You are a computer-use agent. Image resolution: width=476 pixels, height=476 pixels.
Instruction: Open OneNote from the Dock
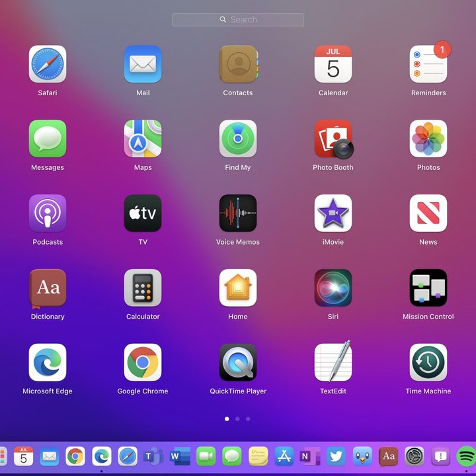[310, 456]
